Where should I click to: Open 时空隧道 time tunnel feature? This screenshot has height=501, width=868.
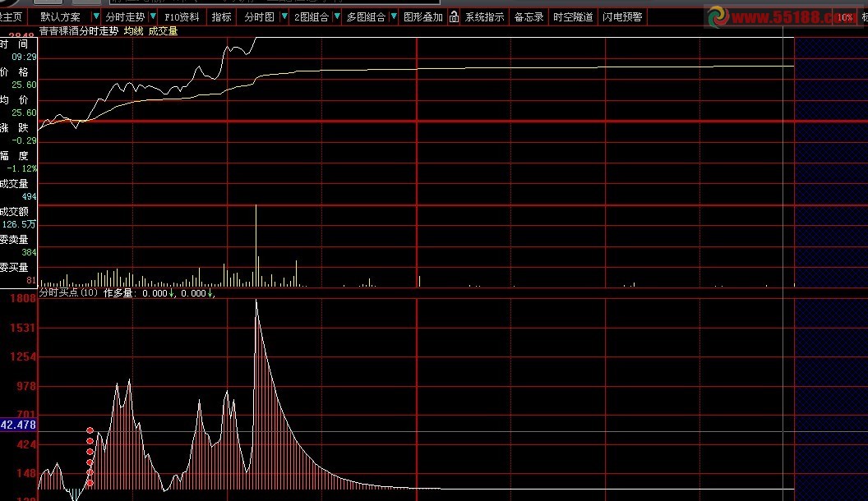pos(573,17)
